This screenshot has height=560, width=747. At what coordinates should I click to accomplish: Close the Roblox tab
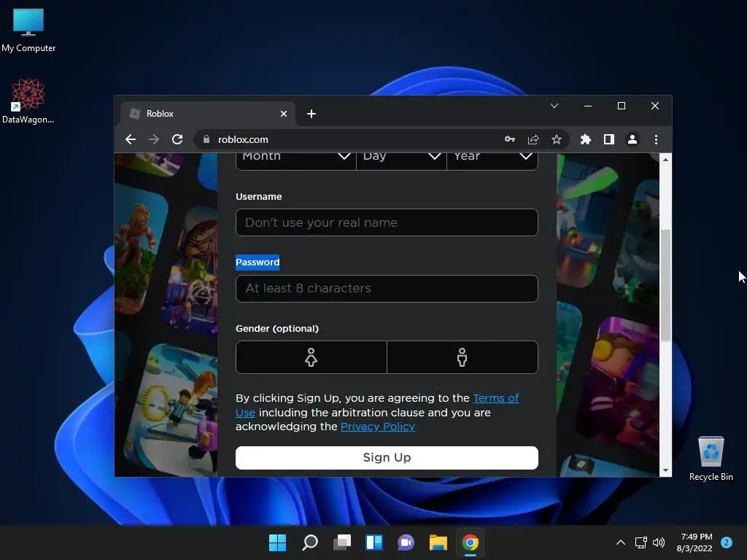pyautogui.click(x=284, y=114)
